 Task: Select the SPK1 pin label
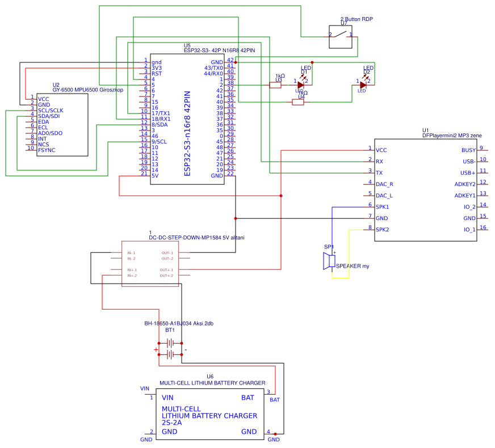coord(382,207)
